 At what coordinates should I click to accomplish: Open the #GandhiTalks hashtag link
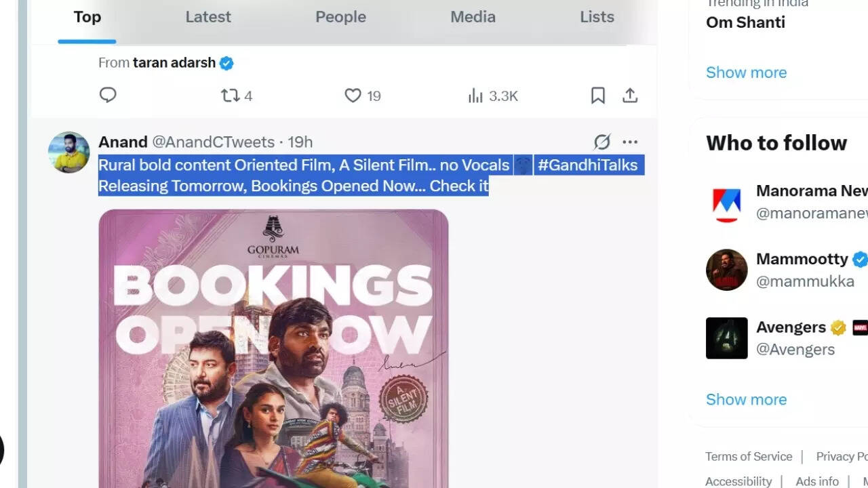(x=587, y=165)
